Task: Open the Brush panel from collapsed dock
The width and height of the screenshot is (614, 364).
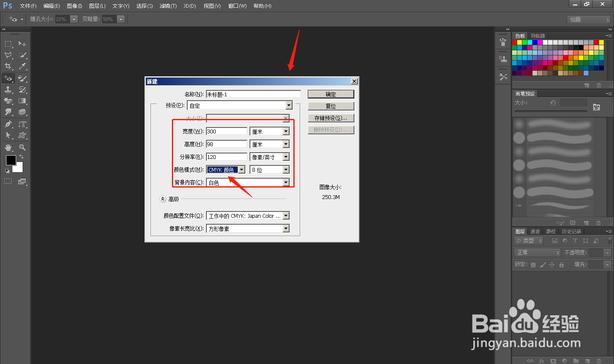Action: 503,42
